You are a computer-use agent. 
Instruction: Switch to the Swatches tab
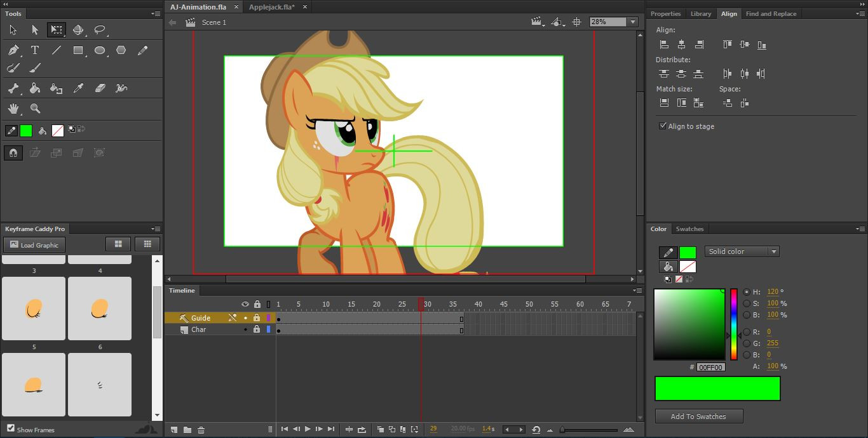[x=689, y=229]
